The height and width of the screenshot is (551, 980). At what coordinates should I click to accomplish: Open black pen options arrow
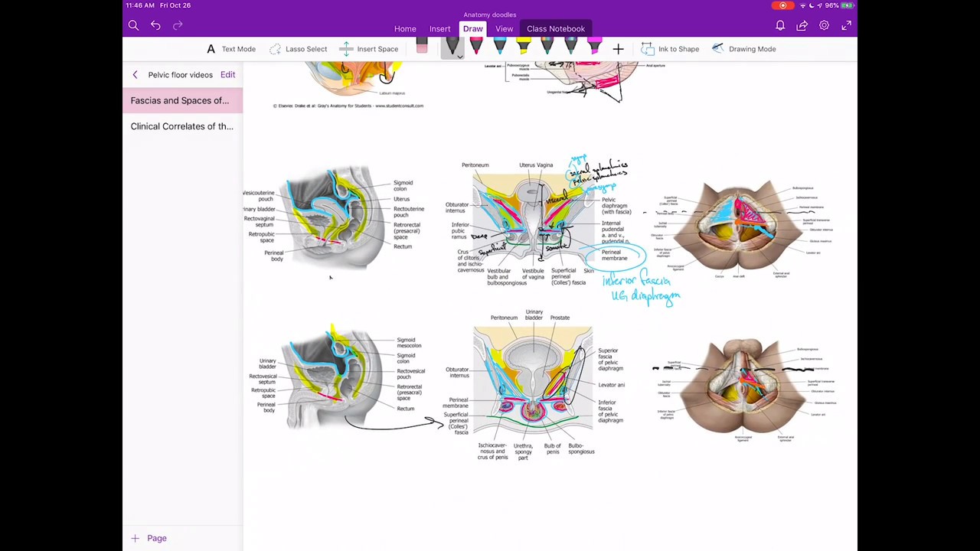(x=459, y=57)
